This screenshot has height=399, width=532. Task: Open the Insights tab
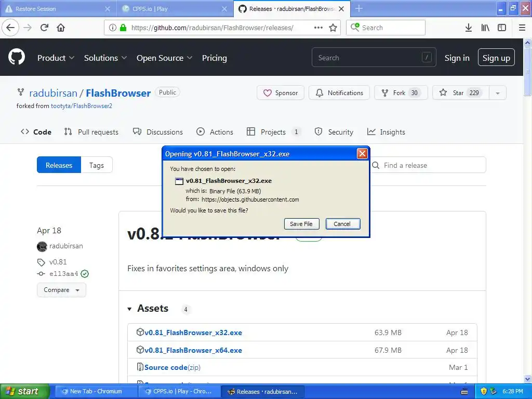(x=386, y=132)
